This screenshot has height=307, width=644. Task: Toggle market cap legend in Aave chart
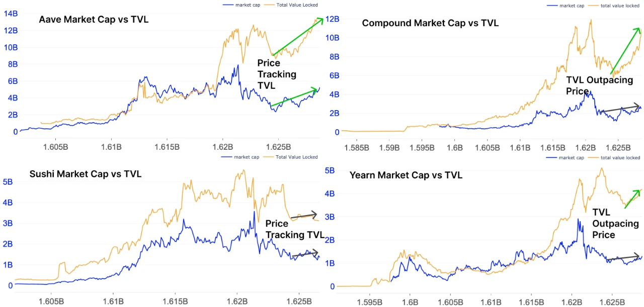[243, 5]
